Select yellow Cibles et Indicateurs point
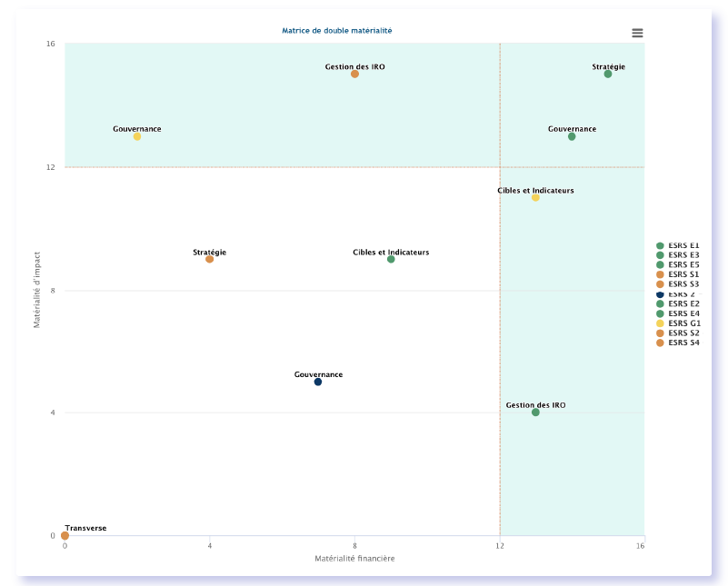The width and height of the screenshot is (728, 586). point(535,198)
